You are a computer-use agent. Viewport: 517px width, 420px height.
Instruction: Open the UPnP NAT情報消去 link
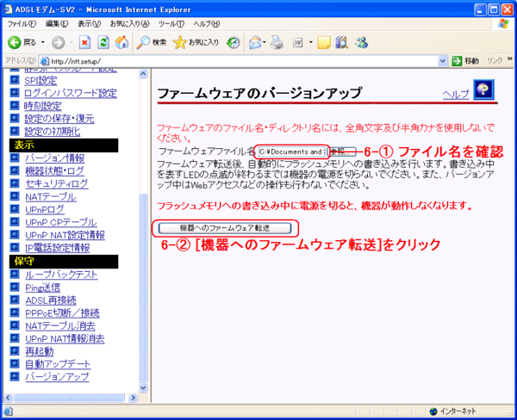(65, 338)
